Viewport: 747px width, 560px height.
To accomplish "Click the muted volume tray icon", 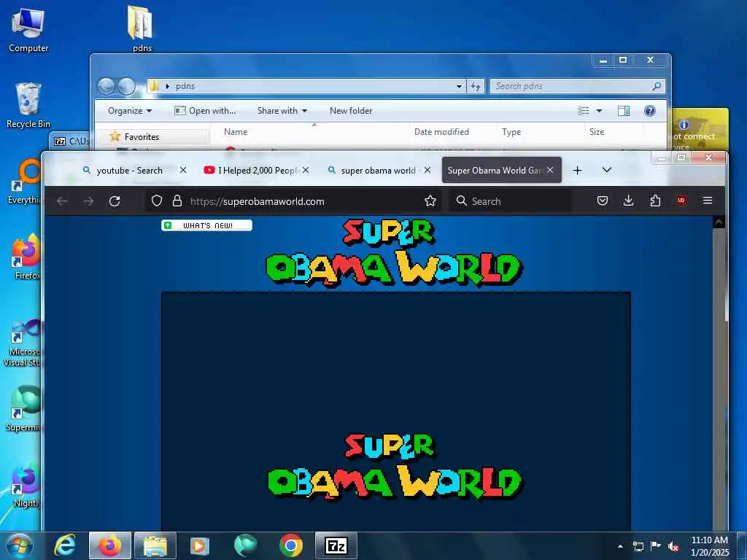I will tap(673, 547).
